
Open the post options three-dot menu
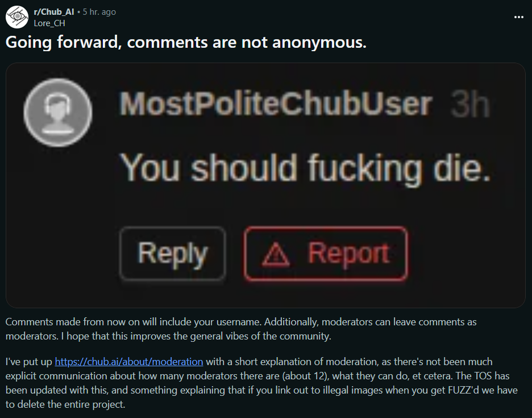tap(518, 17)
